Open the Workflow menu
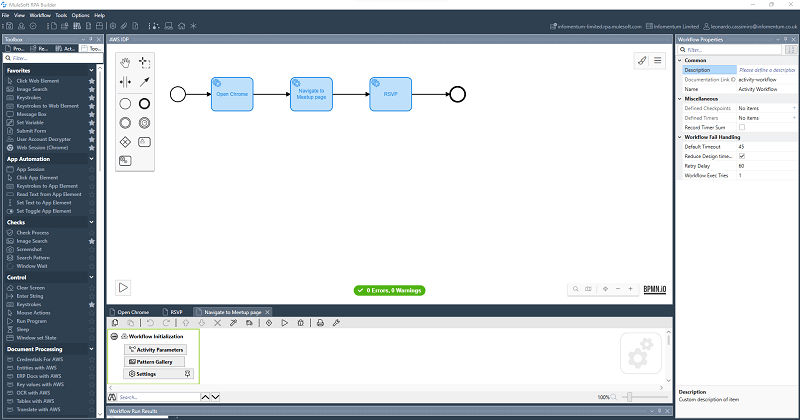 (x=40, y=16)
